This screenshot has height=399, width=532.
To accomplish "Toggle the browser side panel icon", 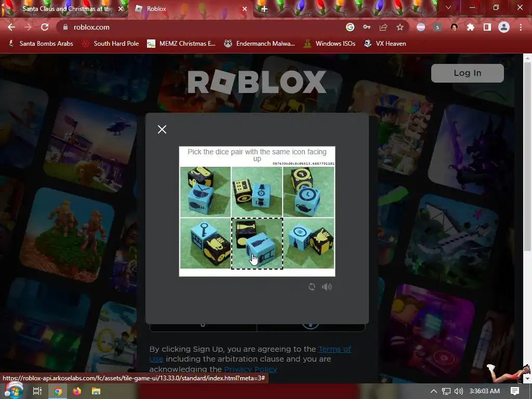I will tap(487, 27).
